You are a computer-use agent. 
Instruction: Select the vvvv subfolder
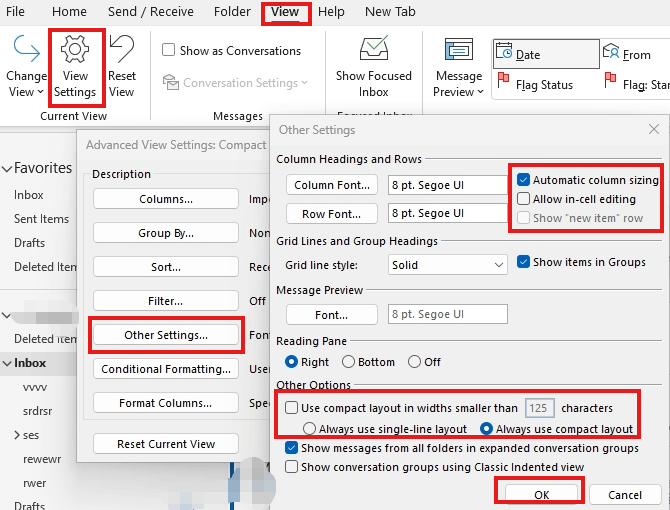pos(35,387)
